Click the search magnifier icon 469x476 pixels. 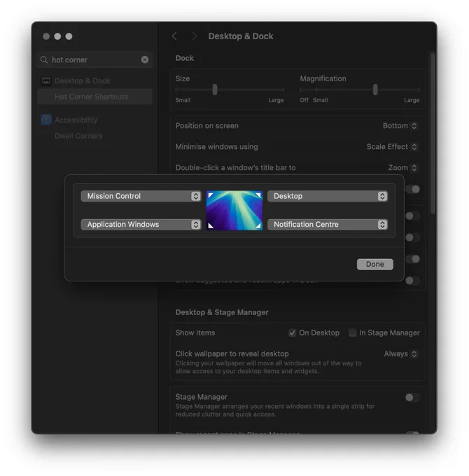tap(44, 59)
